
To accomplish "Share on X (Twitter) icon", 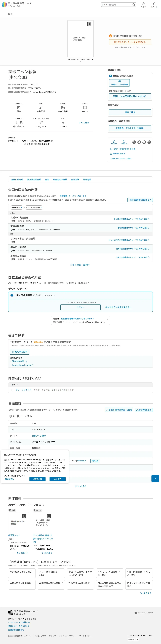I will click(134, 142).
